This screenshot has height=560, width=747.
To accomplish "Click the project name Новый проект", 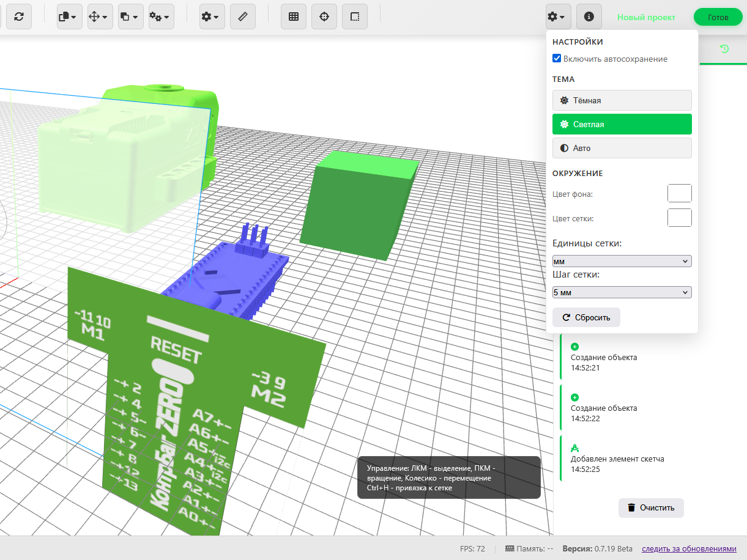I will pos(646,17).
